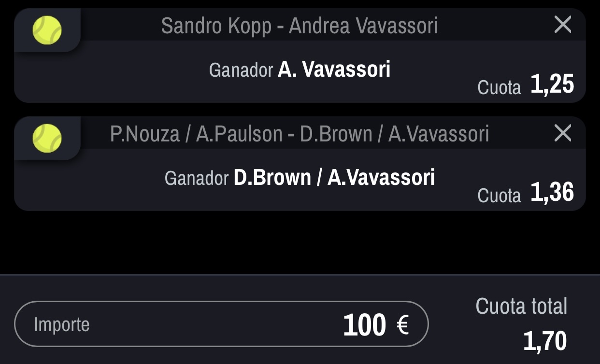The width and height of the screenshot is (600, 364).
Task: Tap the 1,25 odds value
Action: 552,85
